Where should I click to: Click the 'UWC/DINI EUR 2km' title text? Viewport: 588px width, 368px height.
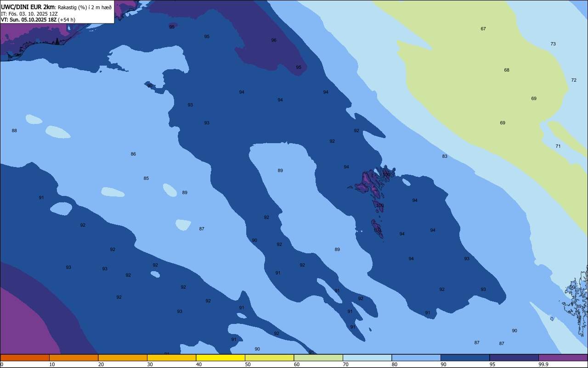pos(28,7)
